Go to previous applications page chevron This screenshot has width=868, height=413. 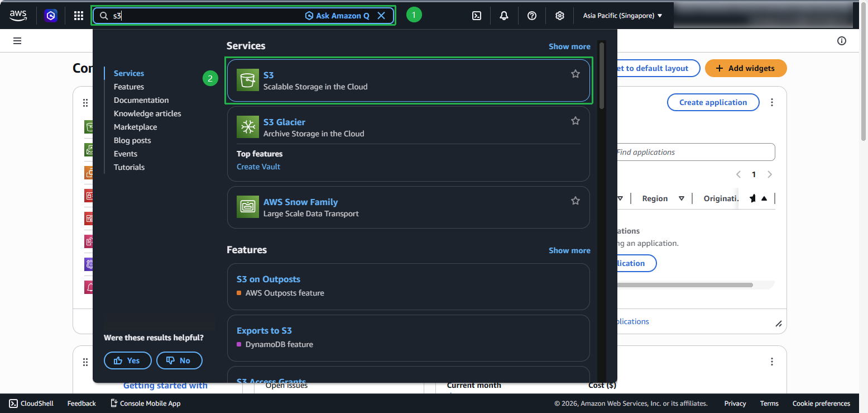[x=738, y=174]
